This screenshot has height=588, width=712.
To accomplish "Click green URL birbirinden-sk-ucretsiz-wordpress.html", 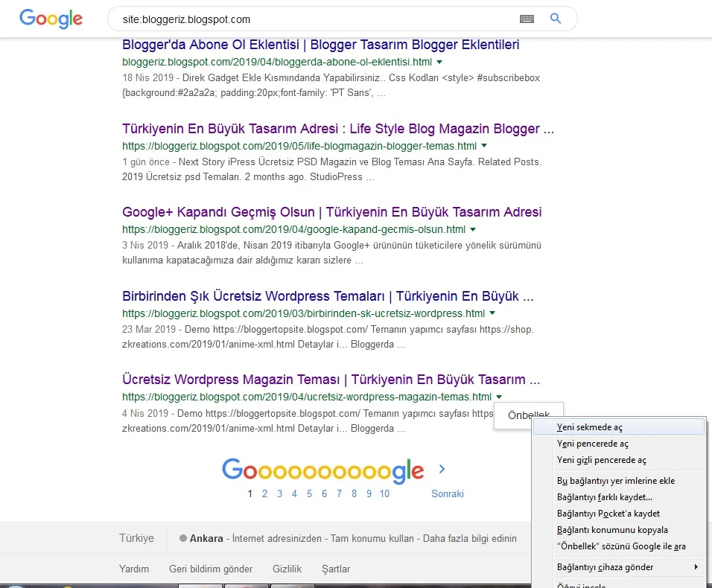I will click(x=303, y=313).
